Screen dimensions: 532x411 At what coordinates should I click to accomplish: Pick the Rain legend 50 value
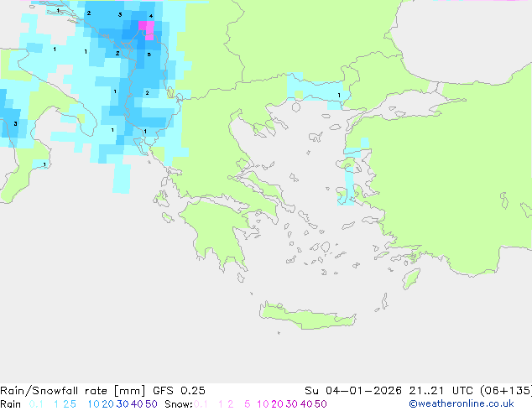pos(151,404)
